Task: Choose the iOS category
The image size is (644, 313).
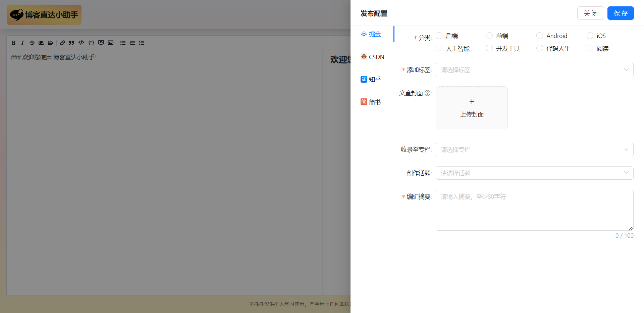Action: pyautogui.click(x=590, y=36)
